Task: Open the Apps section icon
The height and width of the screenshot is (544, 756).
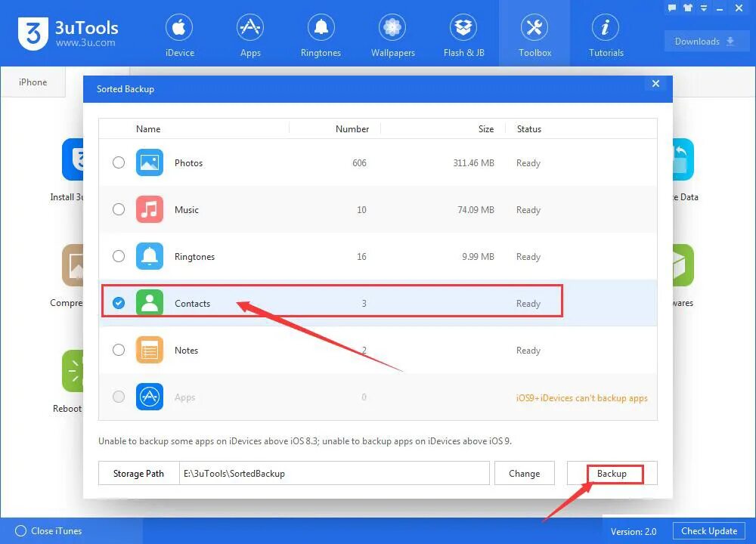Action: coord(250,27)
